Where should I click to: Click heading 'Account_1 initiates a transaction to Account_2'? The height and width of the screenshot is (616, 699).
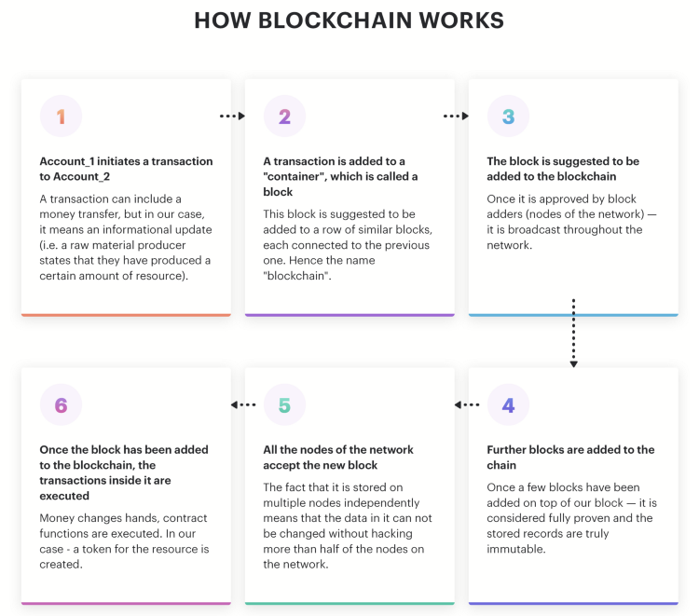[x=126, y=169]
